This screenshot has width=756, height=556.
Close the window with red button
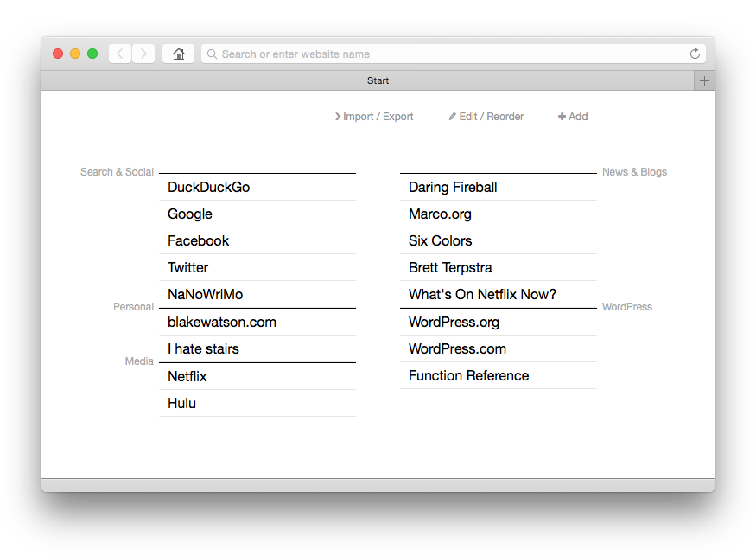58,54
